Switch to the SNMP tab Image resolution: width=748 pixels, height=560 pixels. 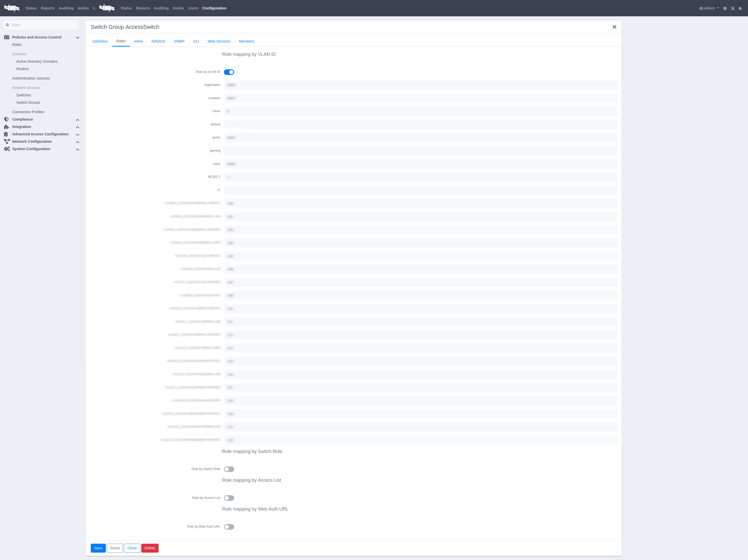point(179,41)
